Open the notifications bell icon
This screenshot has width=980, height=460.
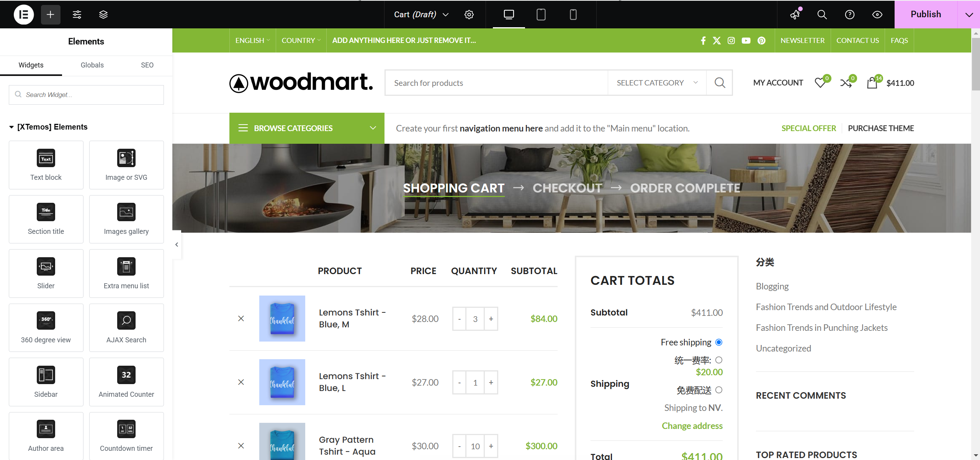point(794,15)
